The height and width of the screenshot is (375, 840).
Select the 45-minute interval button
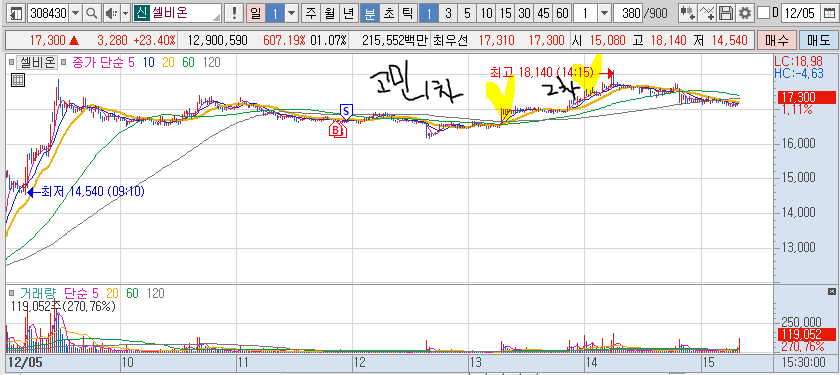pos(543,13)
